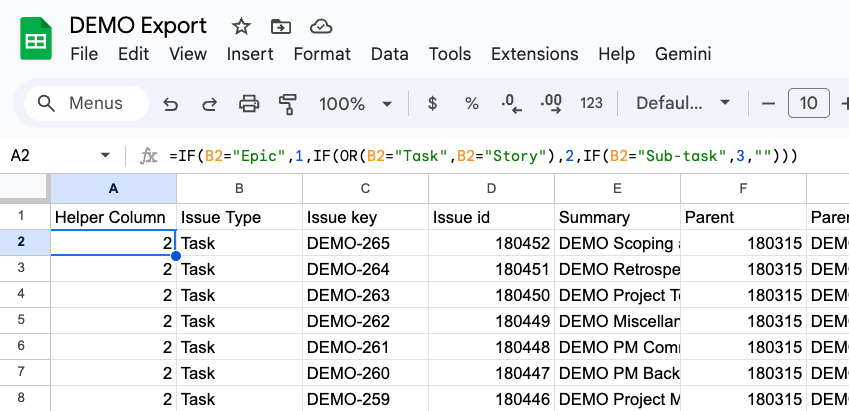Click the Issue key header cell
Screen dimensions: 849x411
click(365, 217)
